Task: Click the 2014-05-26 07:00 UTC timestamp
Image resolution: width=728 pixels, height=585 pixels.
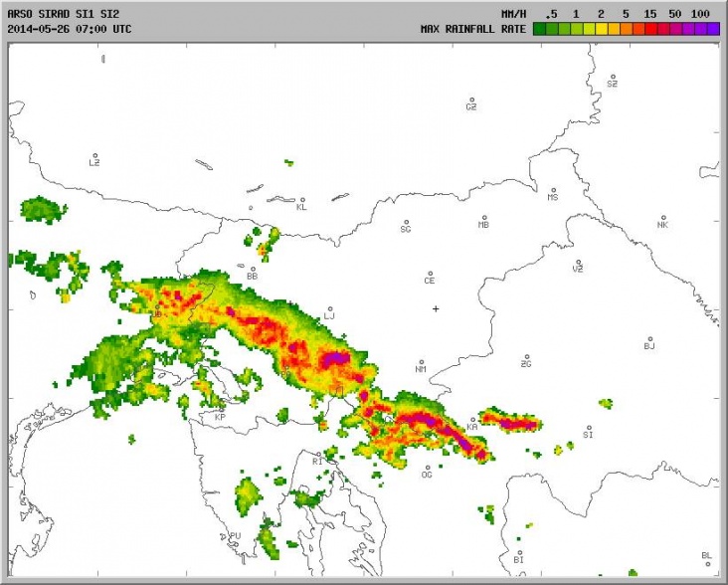Action: click(68, 29)
